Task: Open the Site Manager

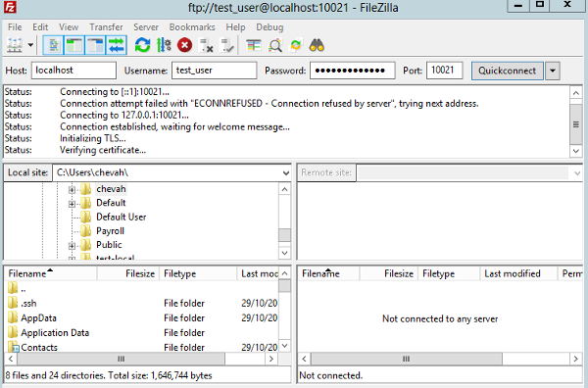Action: pos(15,45)
